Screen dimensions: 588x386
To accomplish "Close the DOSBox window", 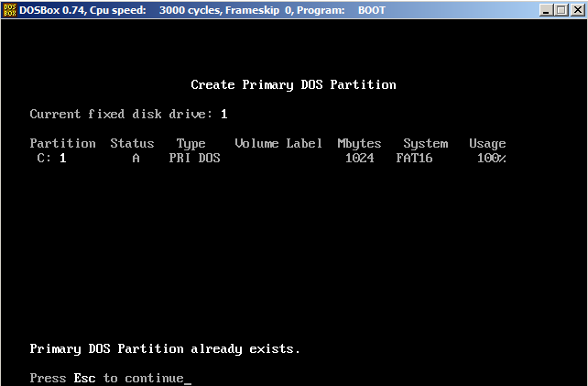I will coord(578,10).
